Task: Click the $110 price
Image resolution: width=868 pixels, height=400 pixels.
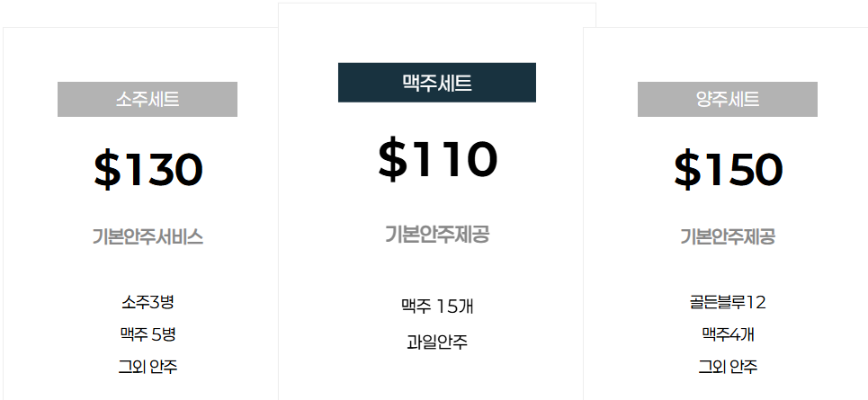Action: click(x=437, y=158)
